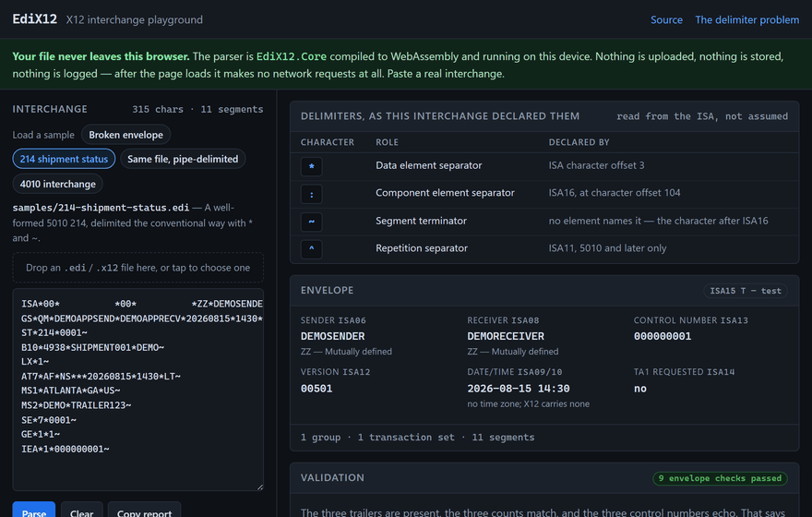Click the line 'SE*7*0001~'

point(49,420)
